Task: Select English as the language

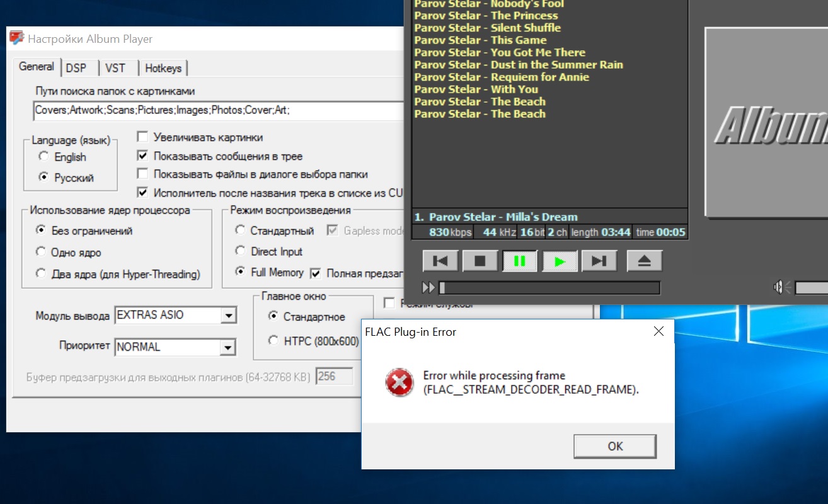Action: (62, 157)
